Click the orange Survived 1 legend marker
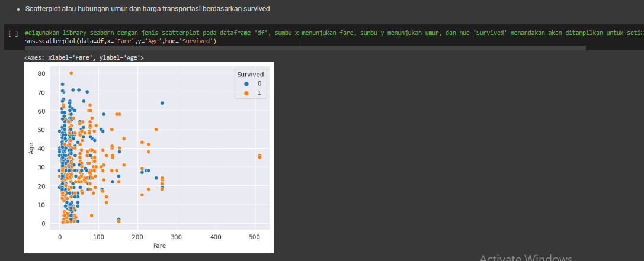Screen dimensions: 644x261 (242, 93)
